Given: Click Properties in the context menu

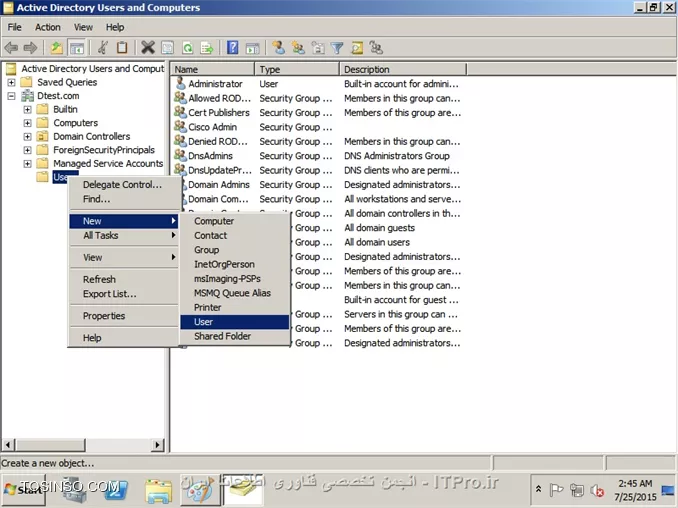Looking at the screenshot, I should pos(124,316).
